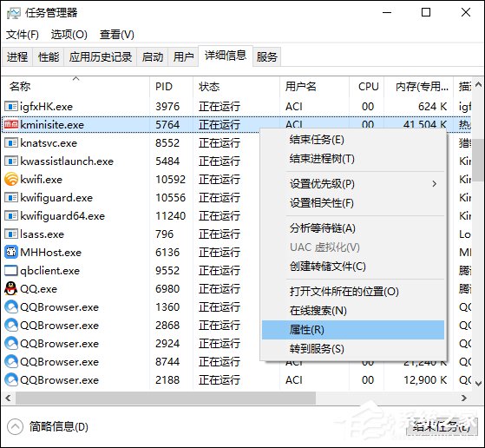Click QQBrowser.exe icon with PID 2868

11,325
